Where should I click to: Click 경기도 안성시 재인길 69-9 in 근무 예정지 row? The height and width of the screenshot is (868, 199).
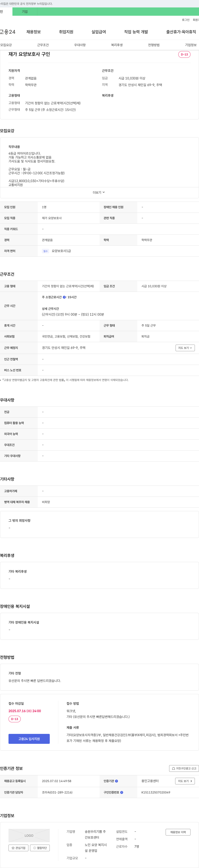click(x=63, y=348)
